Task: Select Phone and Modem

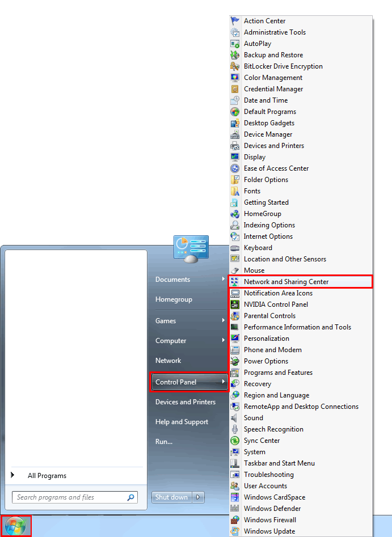Action: (x=301, y=350)
